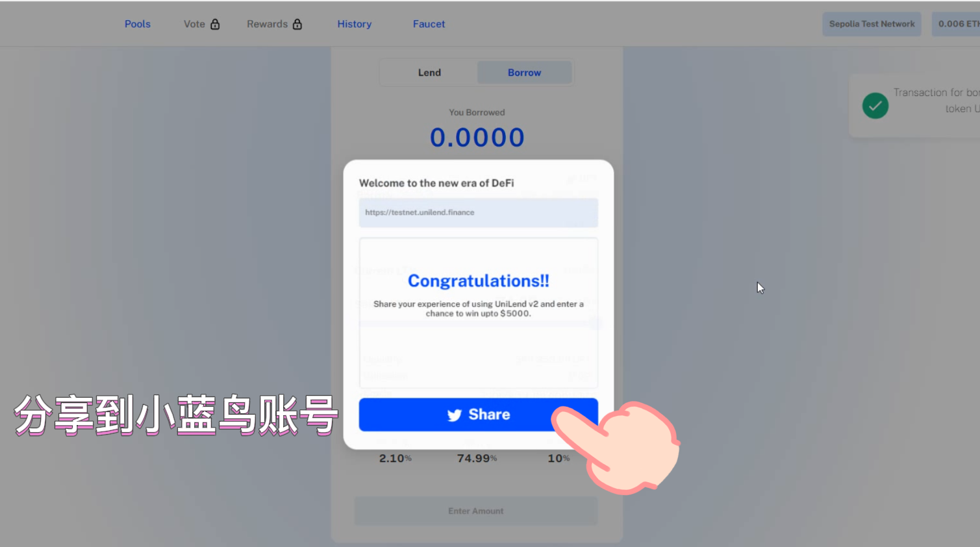Click the Enter Amount button
Viewport: 980px width, 547px height.
[476, 511]
